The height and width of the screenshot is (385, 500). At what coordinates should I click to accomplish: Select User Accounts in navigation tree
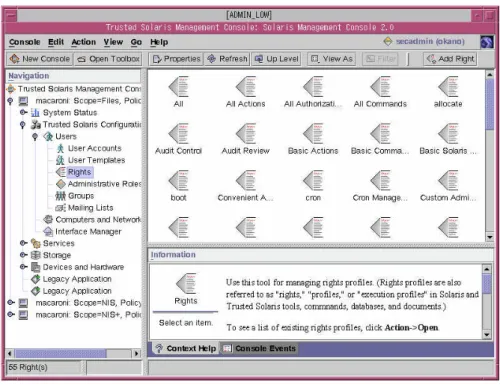[95, 148]
